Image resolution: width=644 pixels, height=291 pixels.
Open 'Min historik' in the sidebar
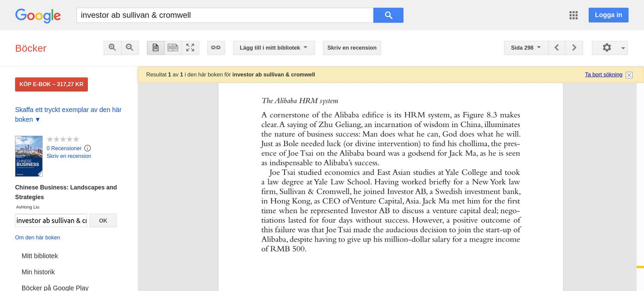pos(38,272)
